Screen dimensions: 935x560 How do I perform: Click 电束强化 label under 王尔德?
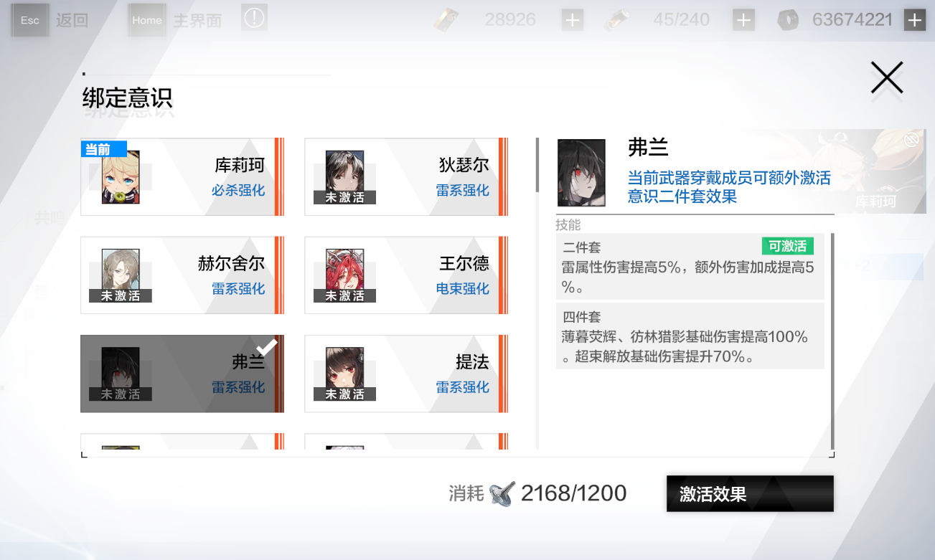[x=462, y=289]
